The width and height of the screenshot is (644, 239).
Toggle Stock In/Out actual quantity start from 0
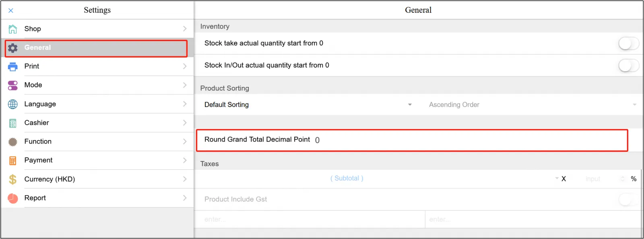coord(628,65)
